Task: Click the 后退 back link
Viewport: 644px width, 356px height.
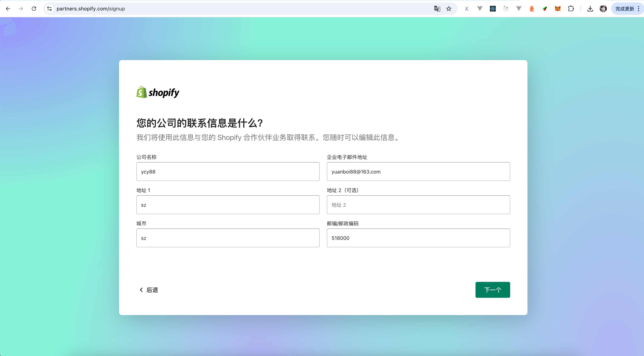Action: [149, 290]
